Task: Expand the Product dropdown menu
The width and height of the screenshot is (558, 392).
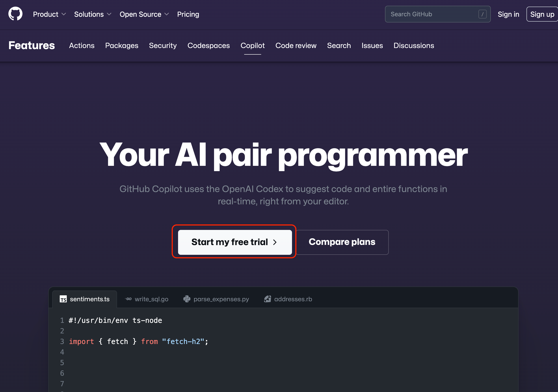Action: click(x=49, y=14)
